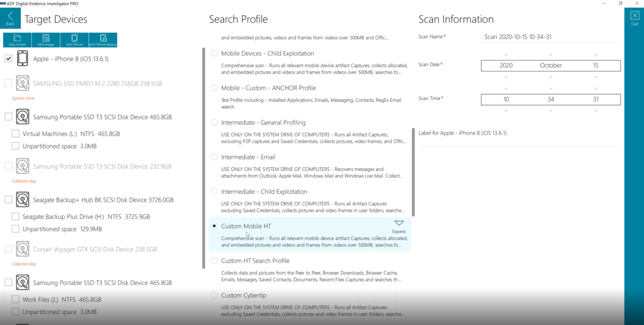
Task: Click Seagate Backup+ Hub BK SCSI Disk Device text
Action: [x=103, y=200]
